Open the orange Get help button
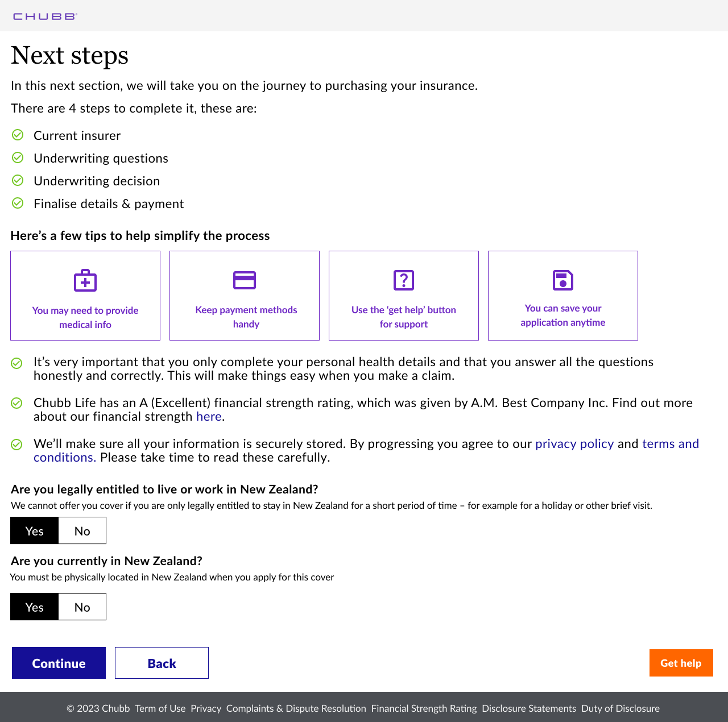The image size is (728, 722). pos(681,663)
